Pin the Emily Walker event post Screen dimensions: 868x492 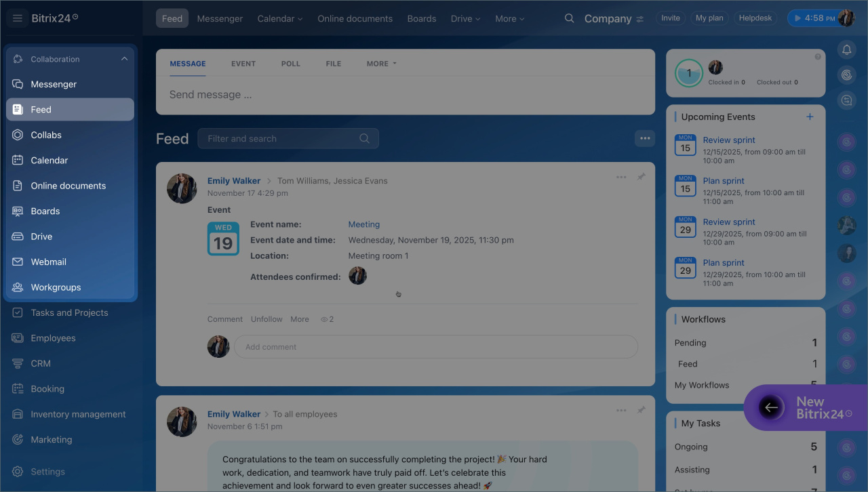pos(641,177)
